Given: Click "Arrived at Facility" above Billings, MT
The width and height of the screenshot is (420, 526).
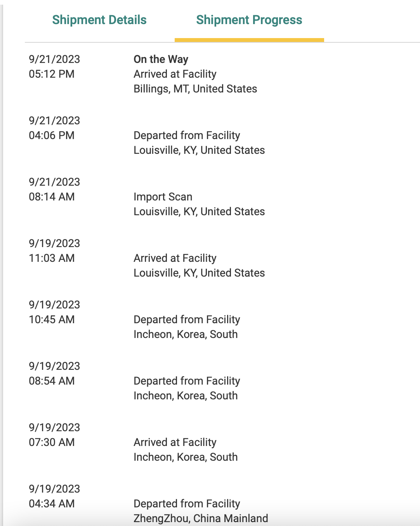Looking at the screenshot, I should click(x=175, y=74).
